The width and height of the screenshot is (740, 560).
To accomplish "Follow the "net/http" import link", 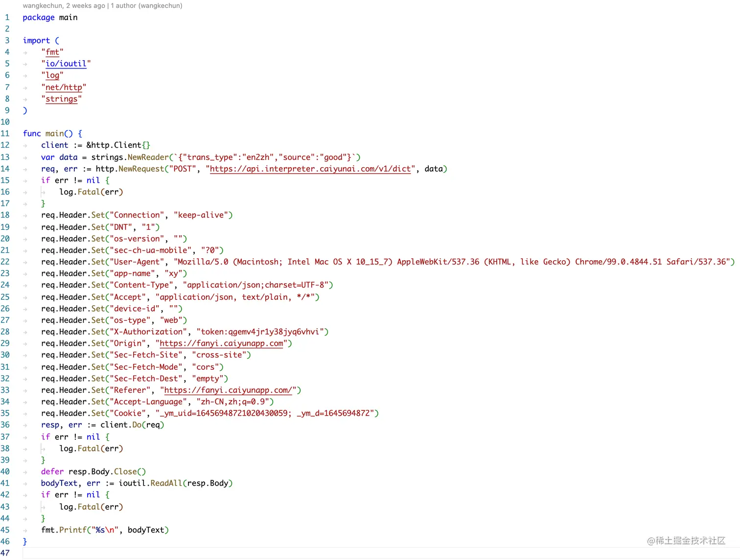I will (64, 87).
